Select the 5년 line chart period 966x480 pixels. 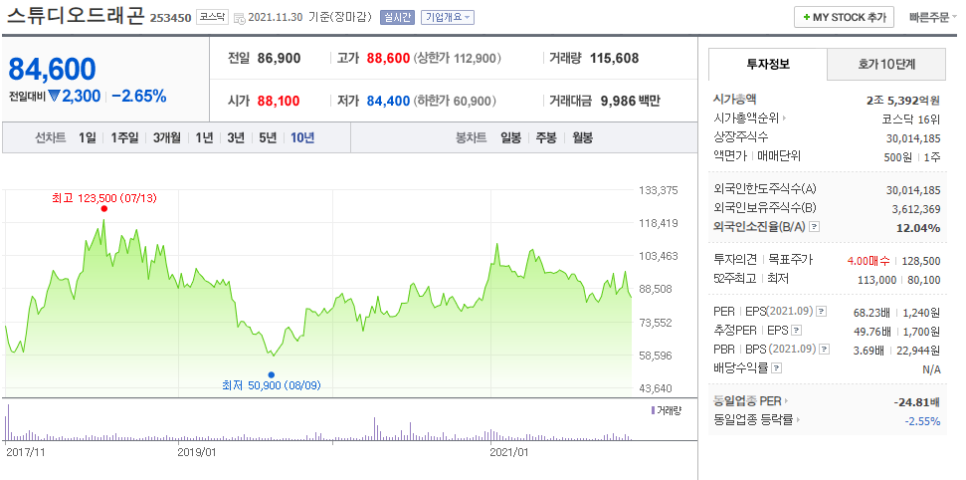[x=267, y=138]
